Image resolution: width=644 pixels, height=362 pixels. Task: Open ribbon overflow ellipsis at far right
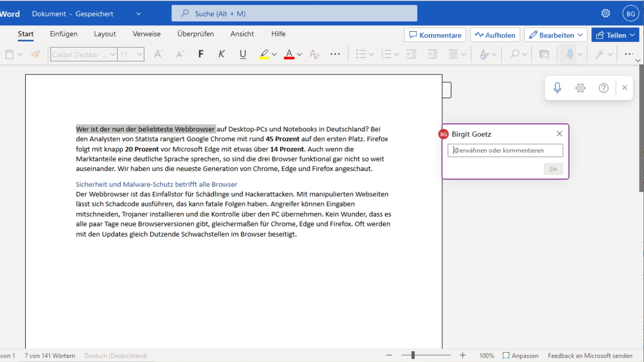click(x=630, y=54)
